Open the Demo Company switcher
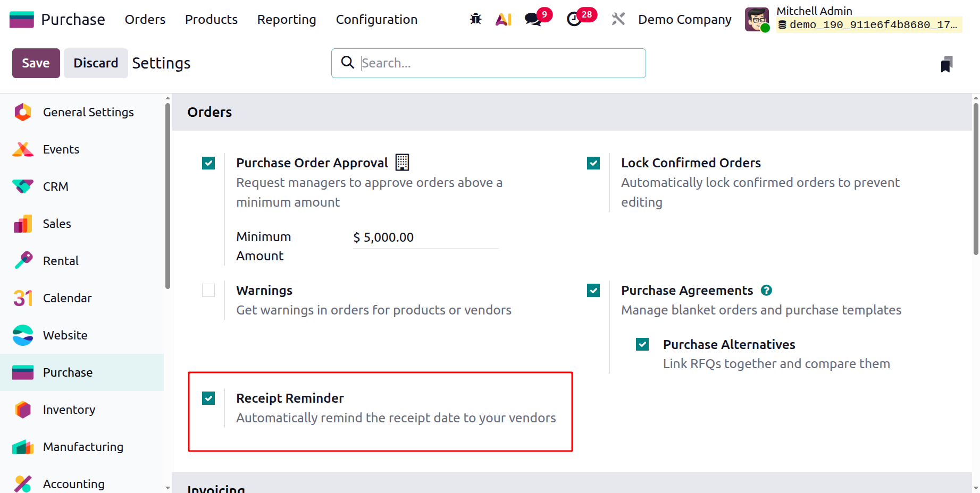 684,20
